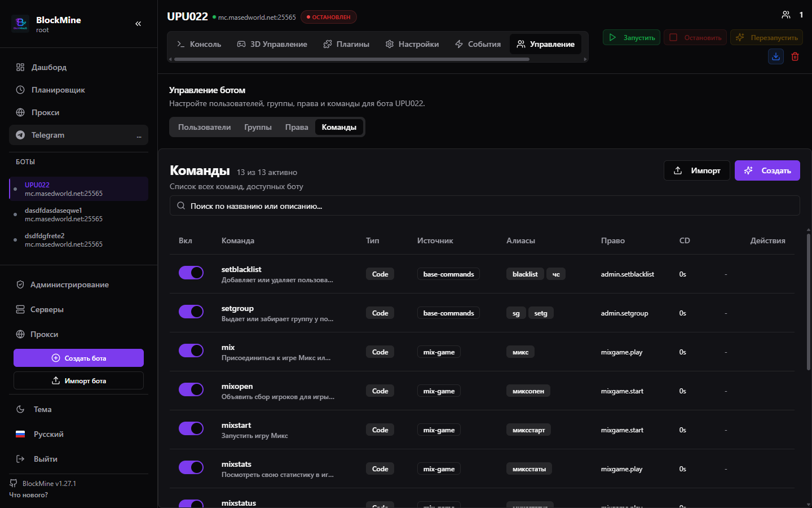Image resolution: width=812 pixels, height=508 pixels.
Task: Download the bot via the export icon
Action: 776,56
